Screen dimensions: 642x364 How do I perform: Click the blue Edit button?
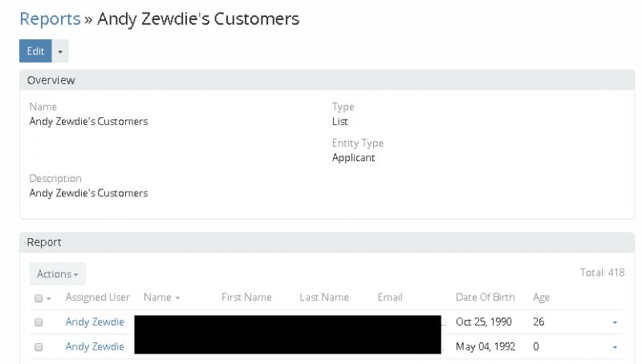click(35, 51)
